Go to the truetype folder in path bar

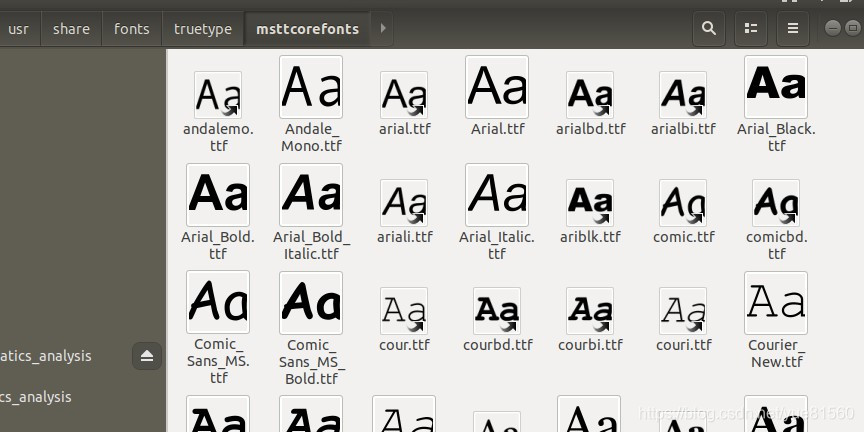[x=203, y=29]
